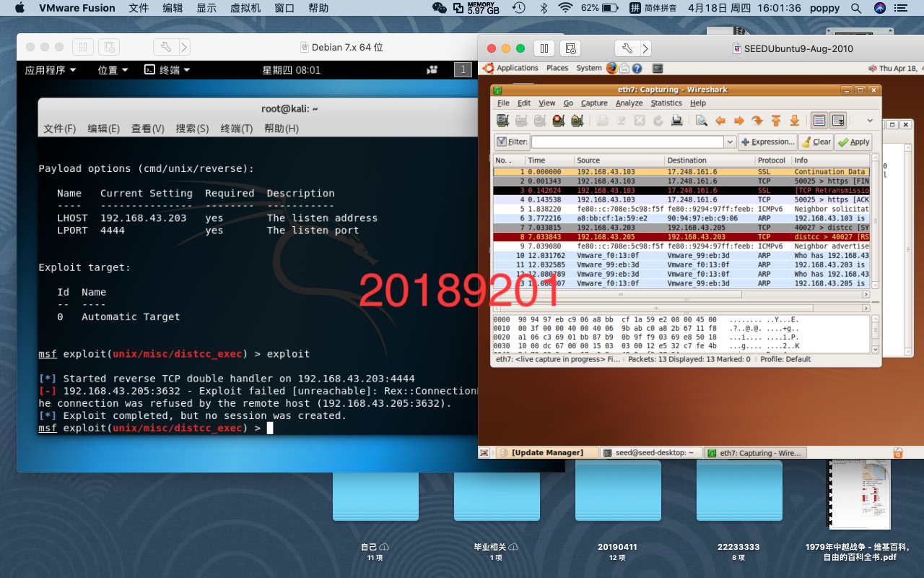The image size is (924, 578).
Task: Click the Expression... button in Wireshark
Action: point(767,142)
